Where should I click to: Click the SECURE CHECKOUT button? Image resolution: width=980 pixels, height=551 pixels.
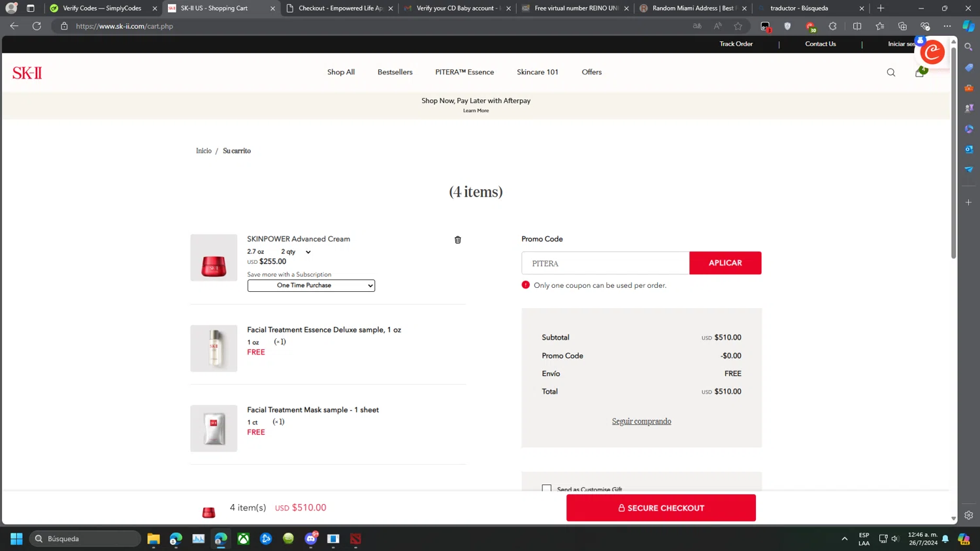click(661, 508)
